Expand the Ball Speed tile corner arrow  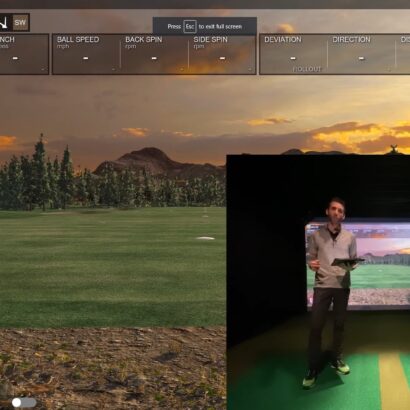pos(113,69)
